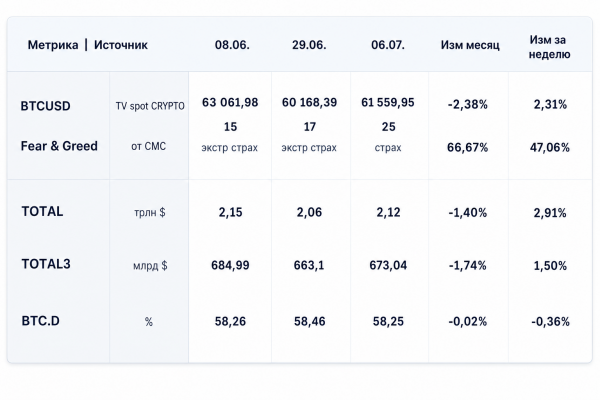The width and height of the screenshot is (600, 400).
Task: Select the -2,38% monthly change cell
Action: pos(468,104)
